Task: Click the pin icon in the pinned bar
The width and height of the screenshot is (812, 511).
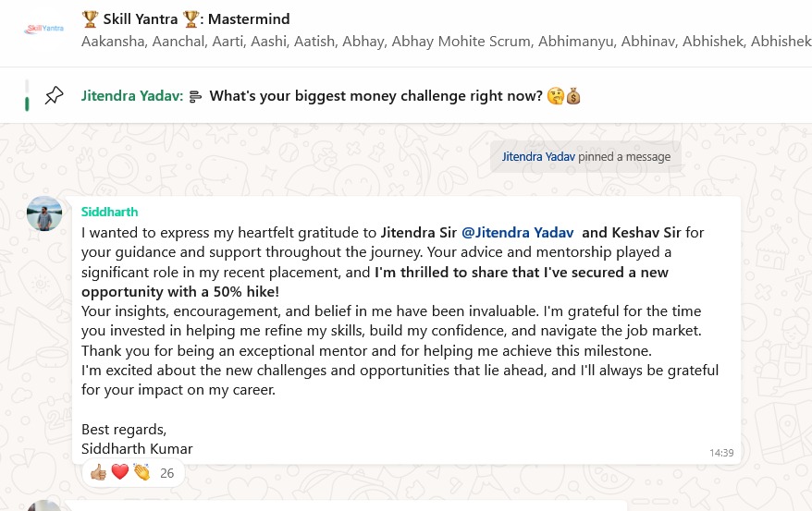Action: tap(55, 95)
